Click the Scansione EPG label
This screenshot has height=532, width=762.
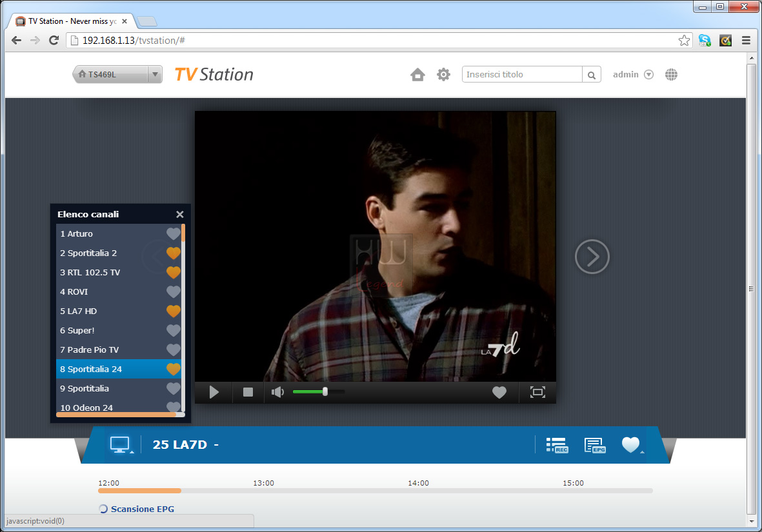tap(143, 509)
